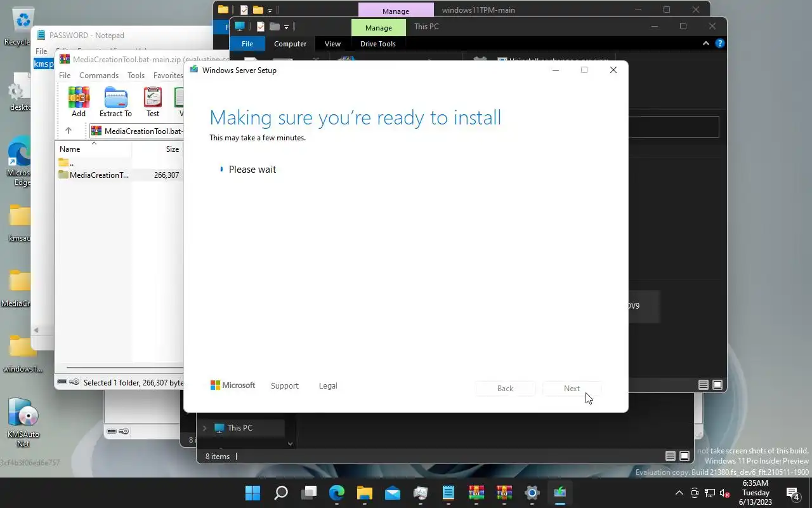The image size is (812, 508).
Task: Click the WinRAR horizontal scrollbar
Action: (124, 368)
